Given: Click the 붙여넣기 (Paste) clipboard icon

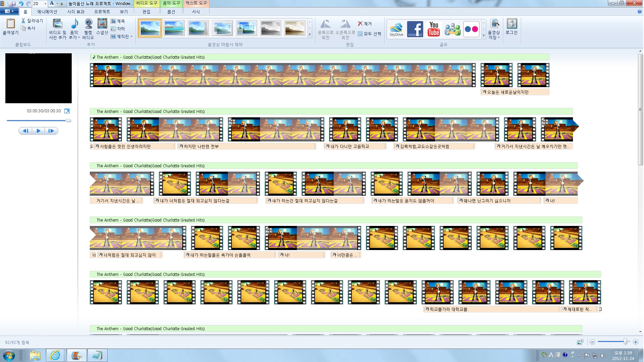Looking at the screenshot, I should [11, 23].
